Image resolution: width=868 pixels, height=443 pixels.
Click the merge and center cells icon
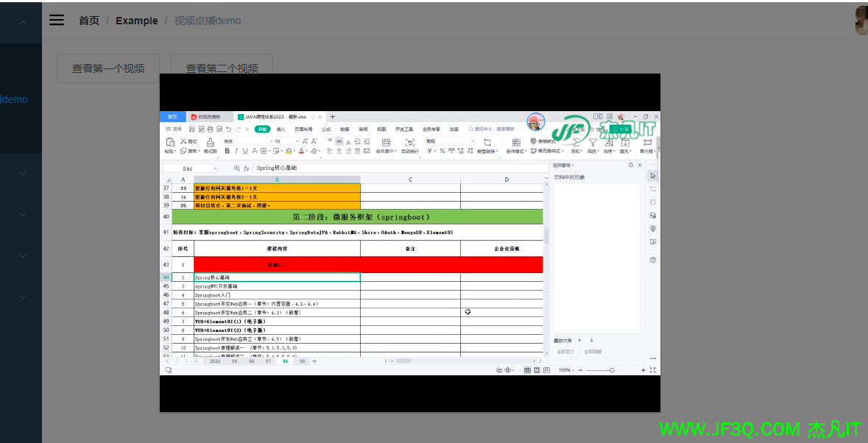386,142
